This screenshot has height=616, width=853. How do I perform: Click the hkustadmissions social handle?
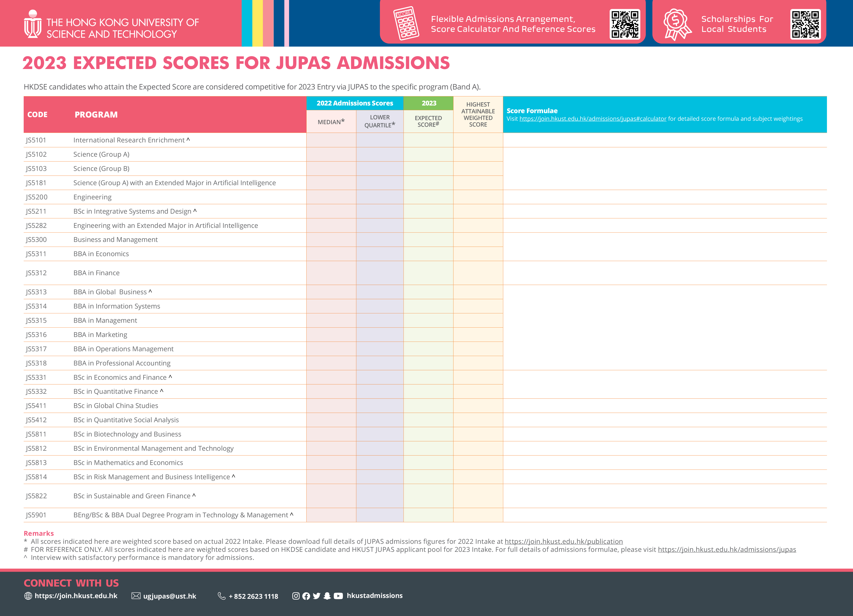coord(375,595)
